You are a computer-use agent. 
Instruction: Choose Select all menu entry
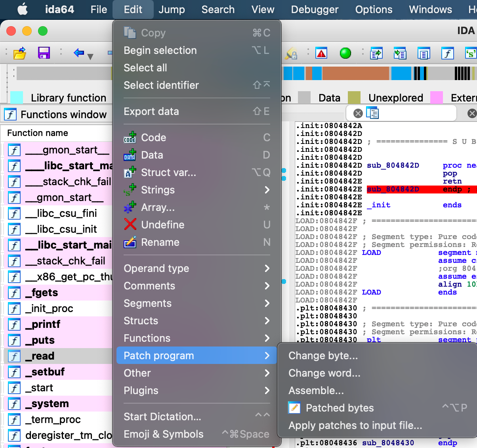click(197, 68)
